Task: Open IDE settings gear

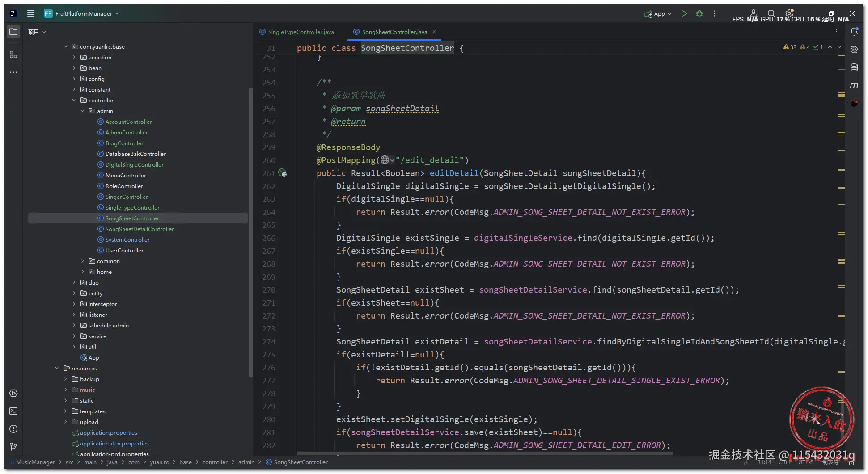Action: click(789, 13)
